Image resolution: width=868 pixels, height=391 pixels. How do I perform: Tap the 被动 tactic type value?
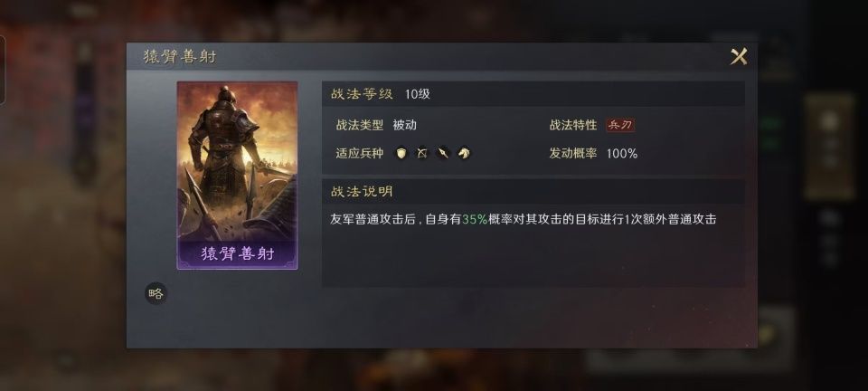point(405,125)
